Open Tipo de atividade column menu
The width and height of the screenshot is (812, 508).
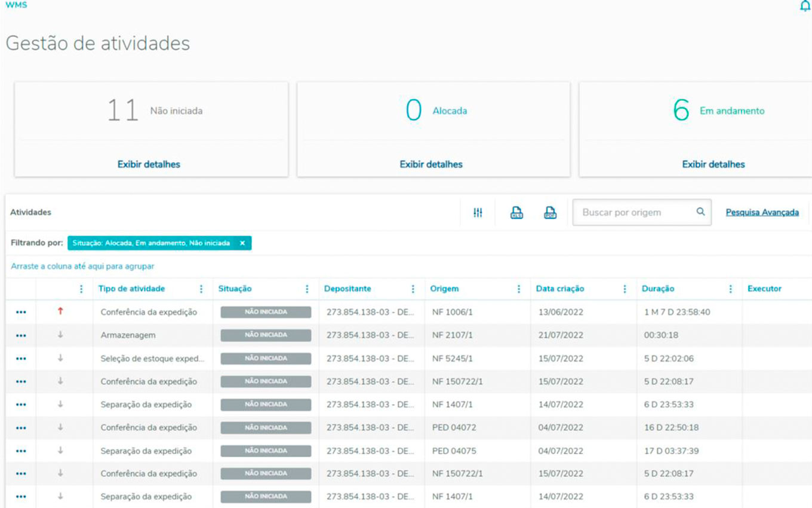(x=201, y=289)
